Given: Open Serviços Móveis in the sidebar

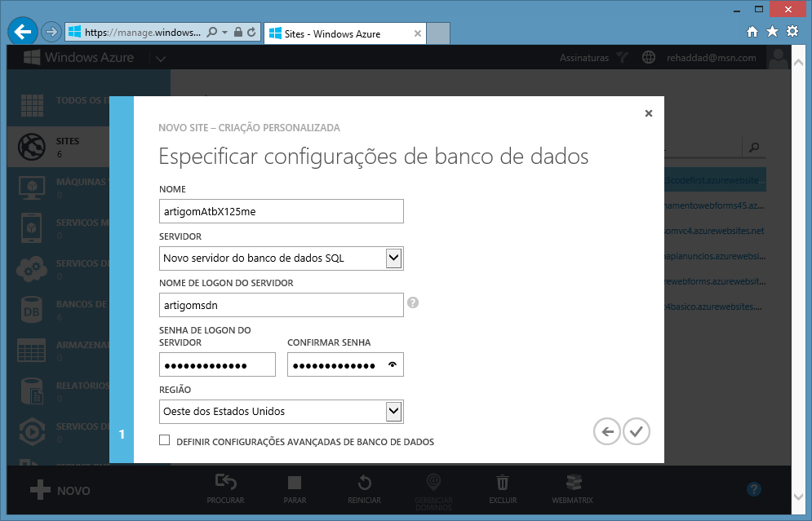Looking at the screenshot, I should coord(58,228).
